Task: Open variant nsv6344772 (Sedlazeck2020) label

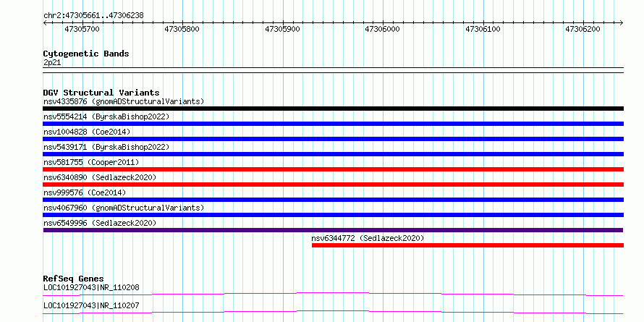Action: (x=368, y=238)
